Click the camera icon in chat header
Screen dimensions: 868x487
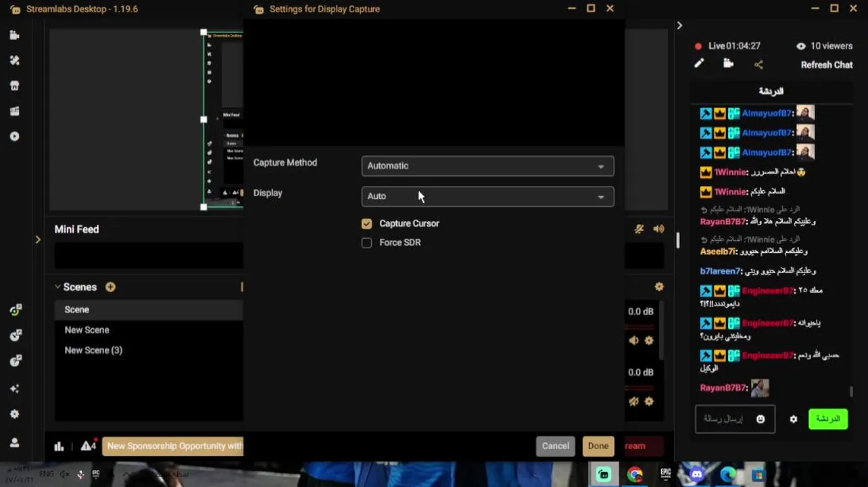point(728,64)
